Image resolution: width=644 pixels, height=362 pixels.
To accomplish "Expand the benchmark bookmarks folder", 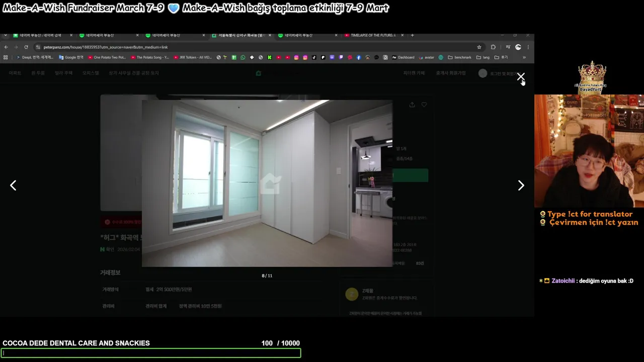I will click(x=459, y=57).
